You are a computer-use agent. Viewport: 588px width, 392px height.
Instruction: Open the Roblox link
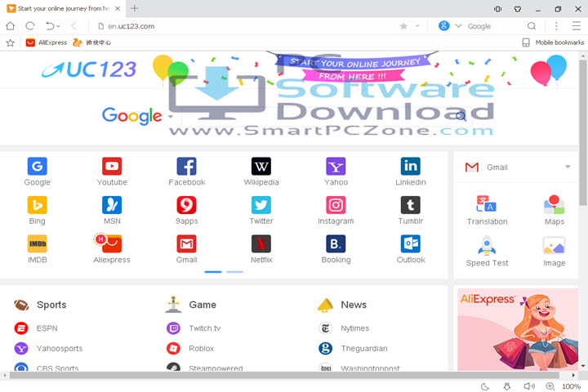pos(190,349)
